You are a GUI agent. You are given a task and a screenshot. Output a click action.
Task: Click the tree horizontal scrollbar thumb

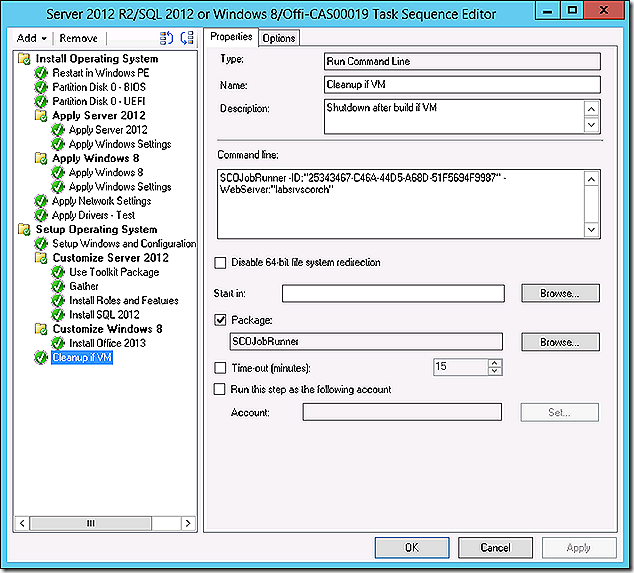coord(91,523)
